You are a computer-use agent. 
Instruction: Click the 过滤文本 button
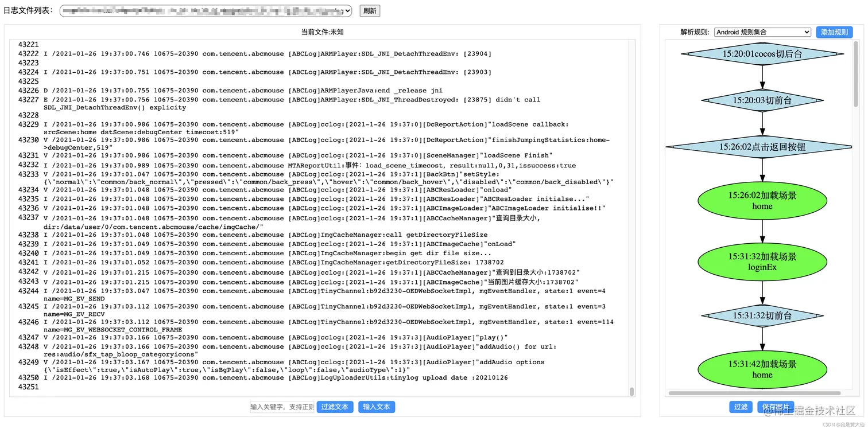335,407
